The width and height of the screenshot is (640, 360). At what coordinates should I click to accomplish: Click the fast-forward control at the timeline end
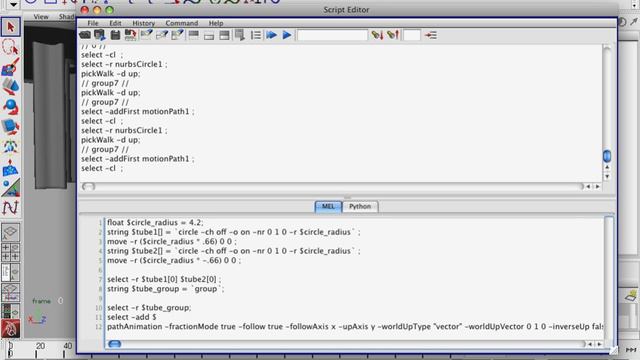pos(631,350)
